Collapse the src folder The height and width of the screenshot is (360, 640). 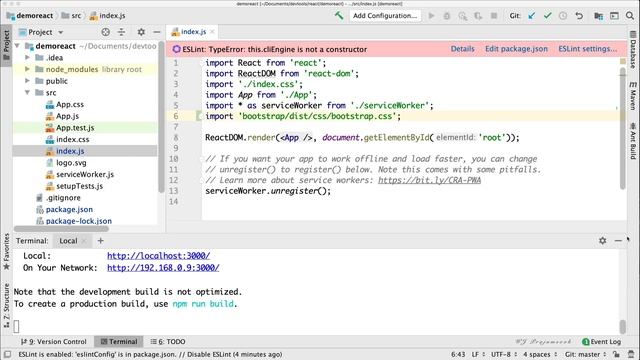click(27, 92)
